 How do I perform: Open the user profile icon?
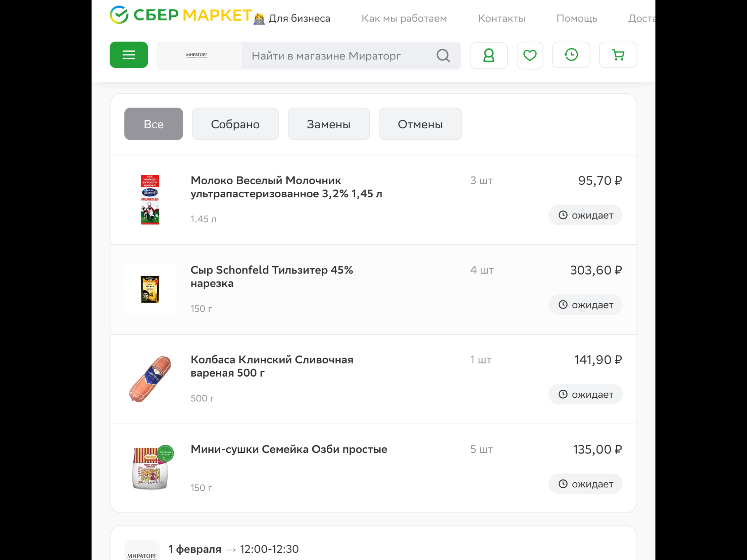pyautogui.click(x=489, y=55)
